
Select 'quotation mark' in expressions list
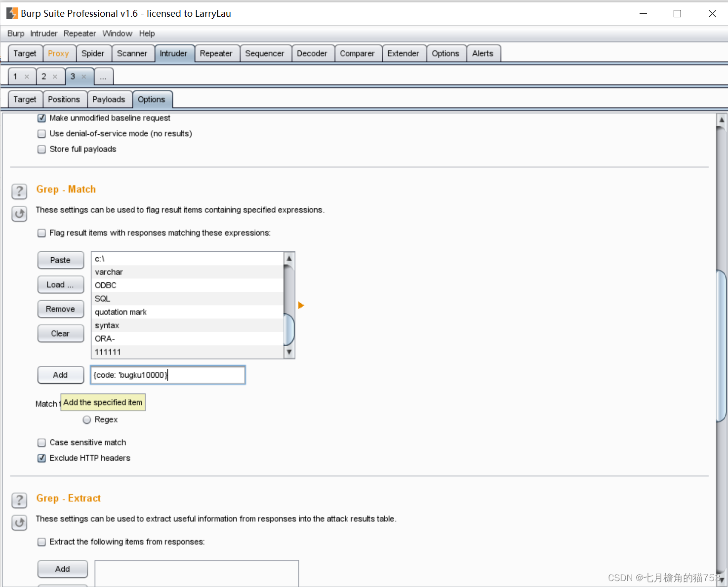[x=188, y=312]
